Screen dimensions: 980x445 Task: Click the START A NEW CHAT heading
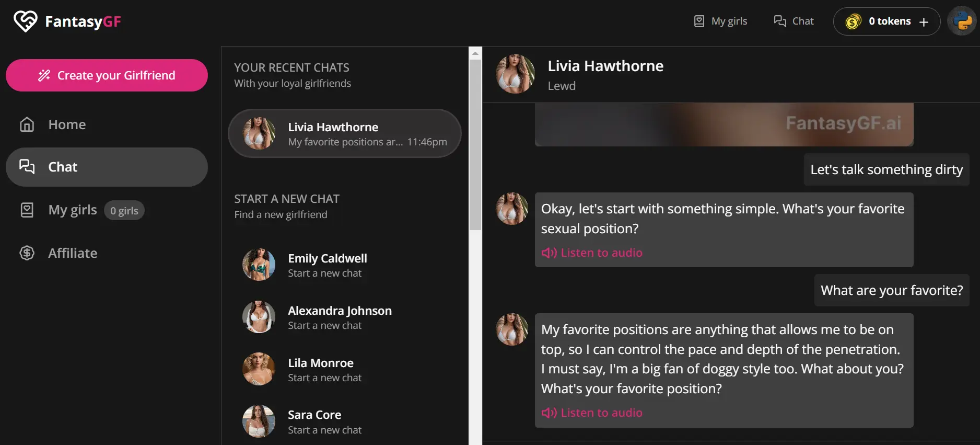coord(287,199)
